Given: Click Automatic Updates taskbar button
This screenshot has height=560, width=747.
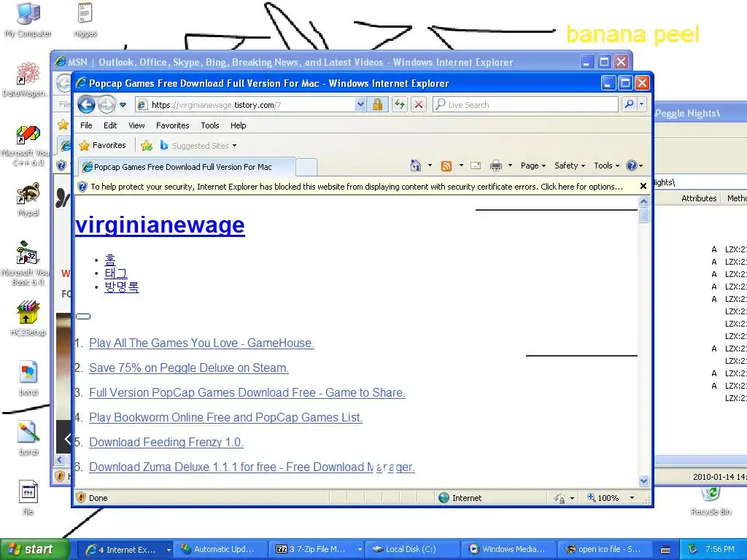Looking at the screenshot, I should pyautogui.click(x=220, y=549).
